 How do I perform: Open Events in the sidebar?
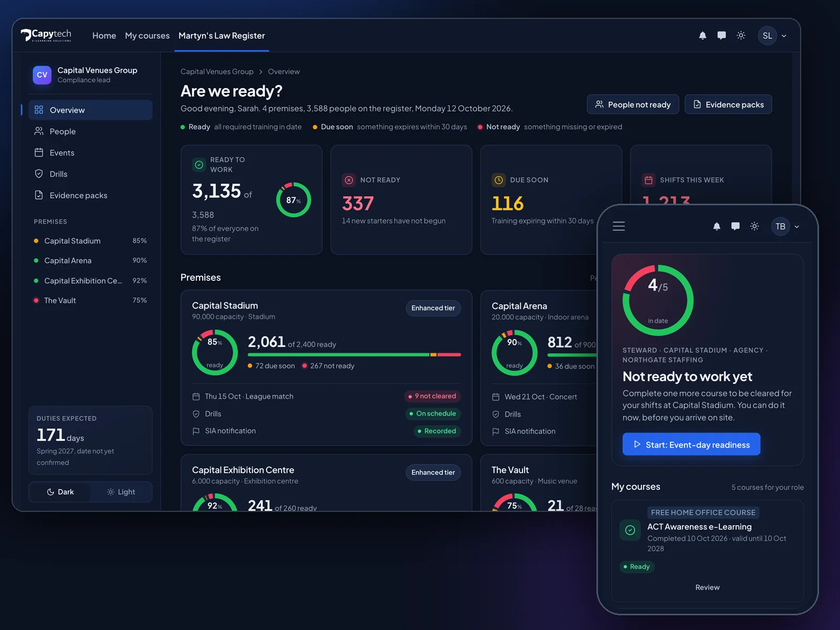click(x=90, y=153)
